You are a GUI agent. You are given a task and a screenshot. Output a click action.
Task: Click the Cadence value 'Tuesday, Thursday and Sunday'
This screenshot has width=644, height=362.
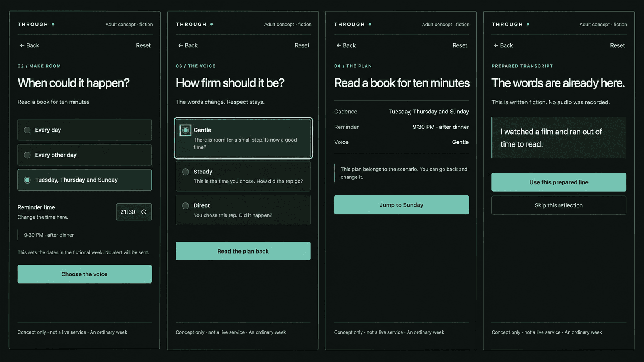pyautogui.click(x=429, y=112)
